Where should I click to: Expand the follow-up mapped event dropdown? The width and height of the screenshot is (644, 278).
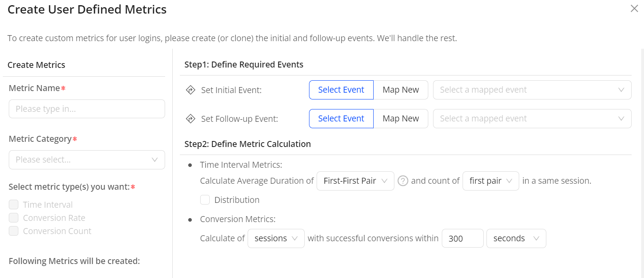pyautogui.click(x=532, y=119)
